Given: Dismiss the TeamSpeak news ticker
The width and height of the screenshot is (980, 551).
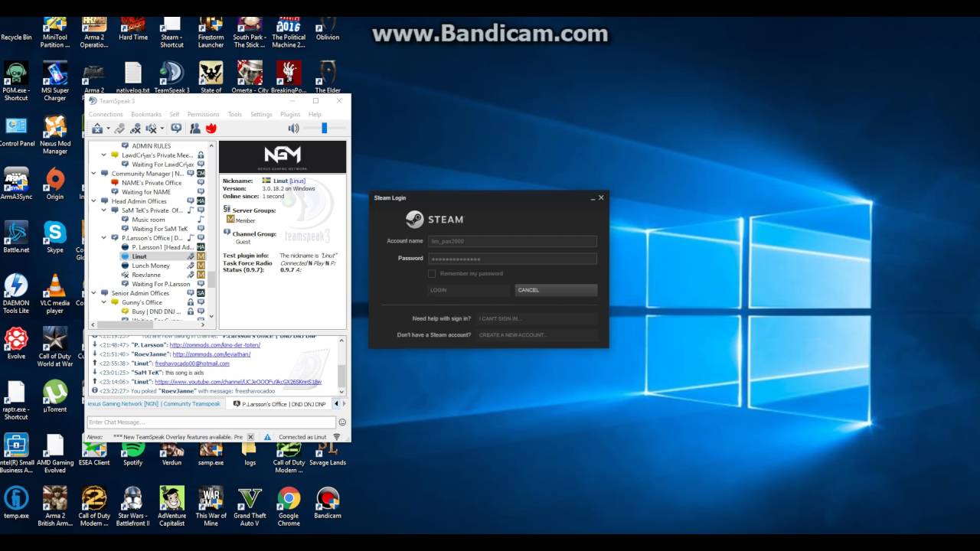Looking at the screenshot, I should [250, 437].
